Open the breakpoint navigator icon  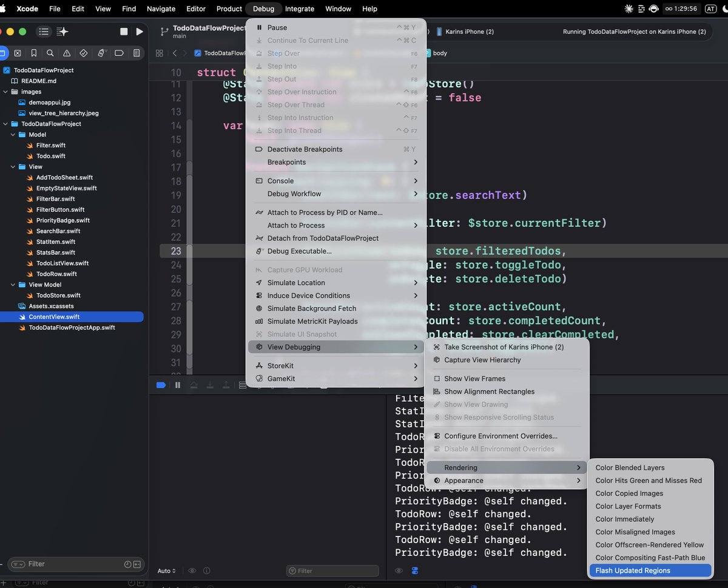point(119,53)
